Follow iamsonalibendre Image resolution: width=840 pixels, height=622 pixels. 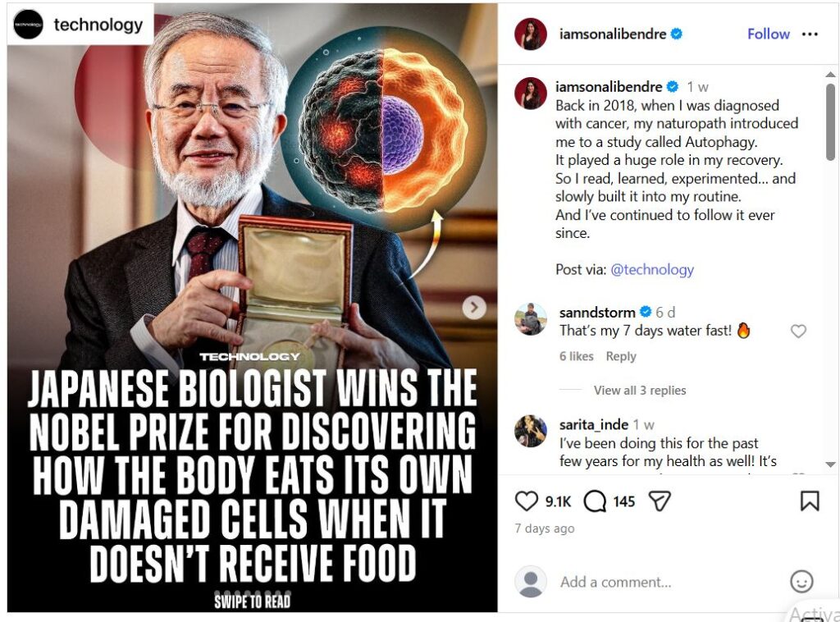(x=768, y=34)
